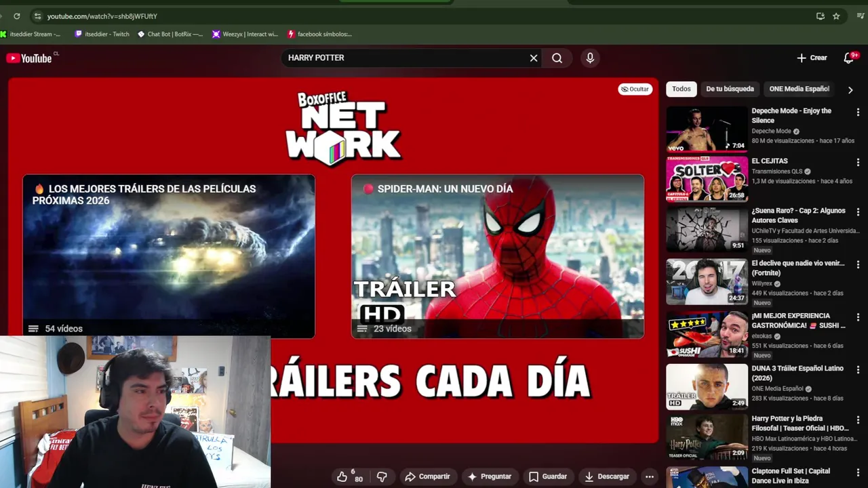
Task: Open itseddier - Twitch bookmark
Action: tap(102, 34)
